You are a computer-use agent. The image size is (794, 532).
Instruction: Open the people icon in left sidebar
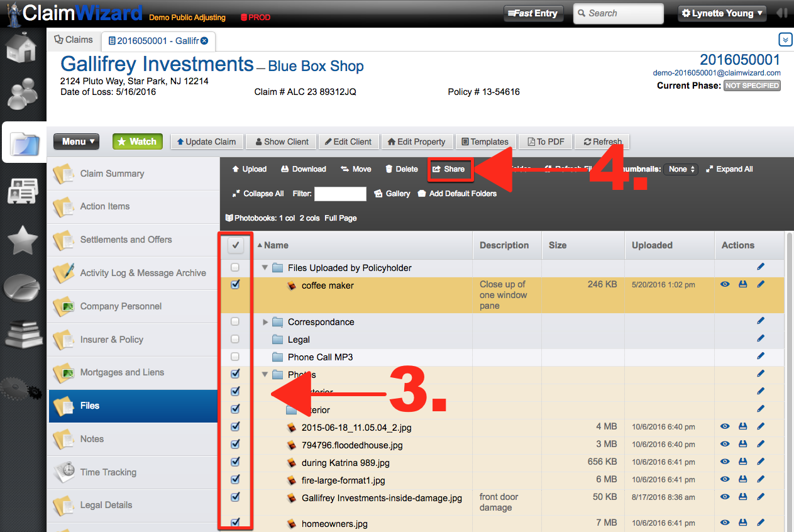(x=23, y=94)
